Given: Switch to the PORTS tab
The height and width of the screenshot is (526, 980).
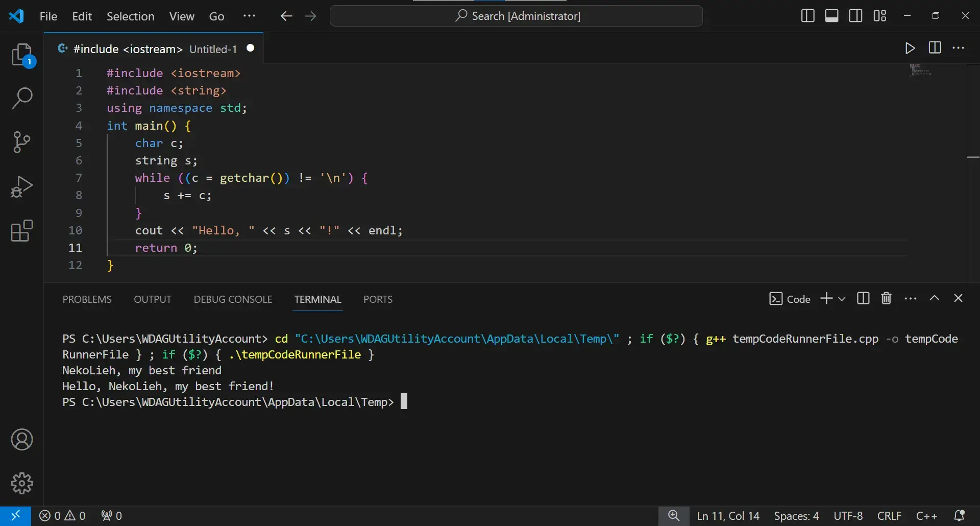Looking at the screenshot, I should click(x=378, y=299).
